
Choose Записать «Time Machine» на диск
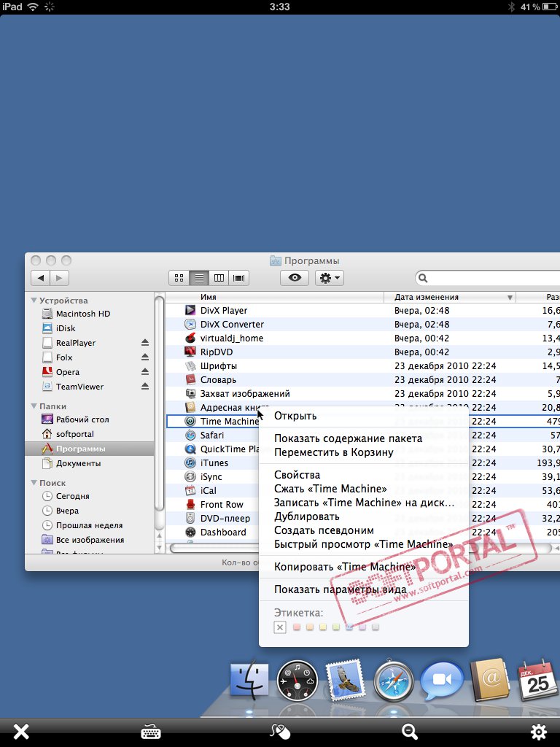point(364,502)
